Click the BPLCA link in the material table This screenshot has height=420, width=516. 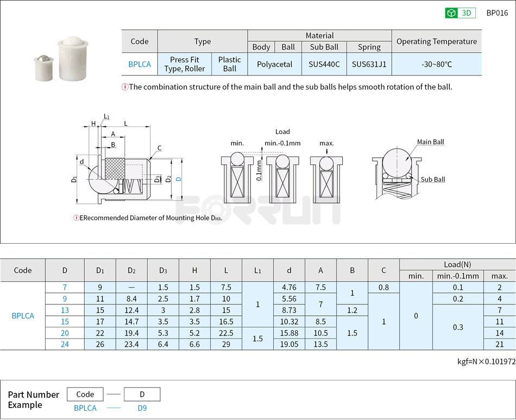click(140, 64)
